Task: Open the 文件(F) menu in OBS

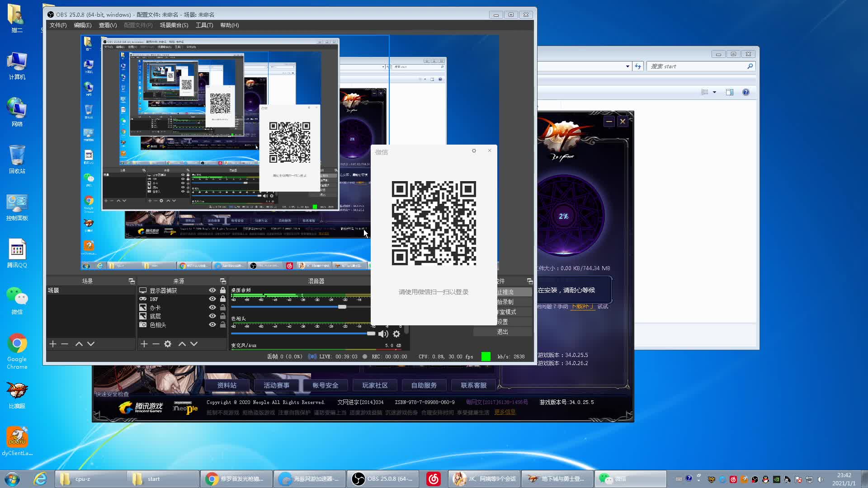Action: pyautogui.click(x=58, y=25)
